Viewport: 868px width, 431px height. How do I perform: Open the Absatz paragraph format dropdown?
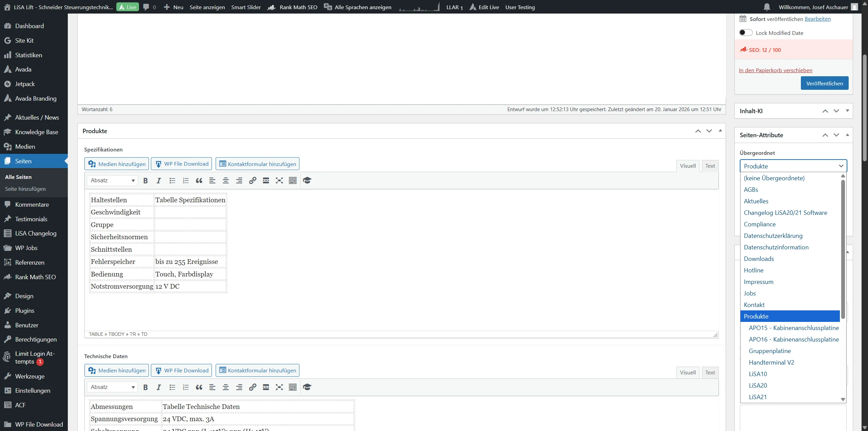112,180
